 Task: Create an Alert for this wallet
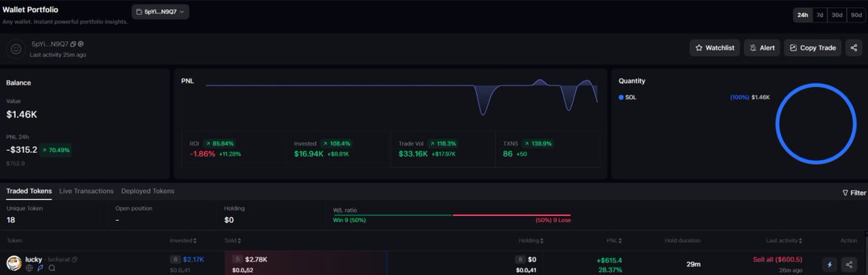(762, 48)
